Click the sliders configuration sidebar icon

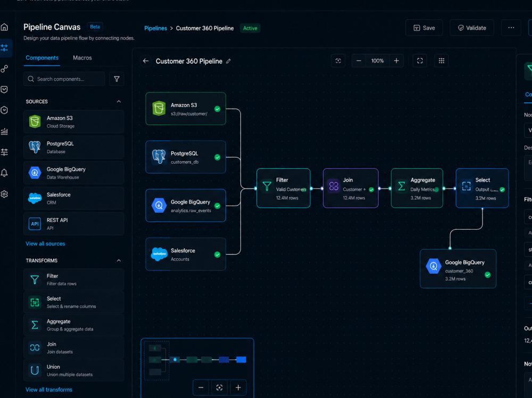(x=4, y=152)
